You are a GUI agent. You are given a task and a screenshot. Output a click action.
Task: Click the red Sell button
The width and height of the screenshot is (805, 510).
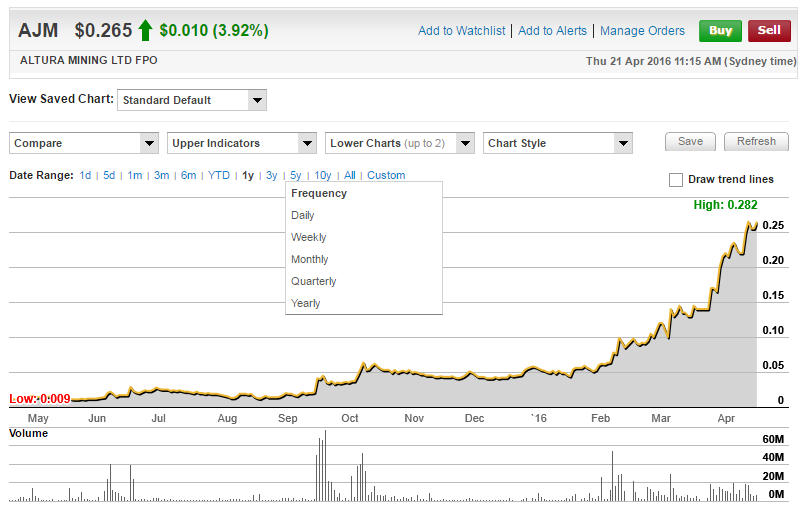pos(768,30)
